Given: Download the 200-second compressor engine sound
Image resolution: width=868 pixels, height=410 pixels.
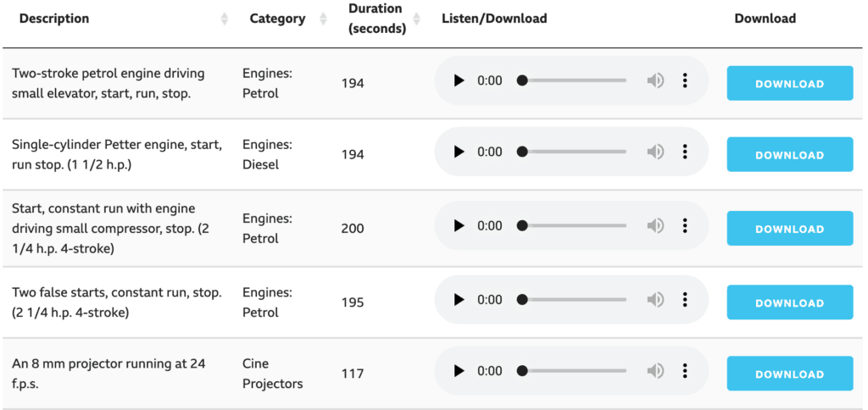Looking at the screenshot, I should click(790, 229).
